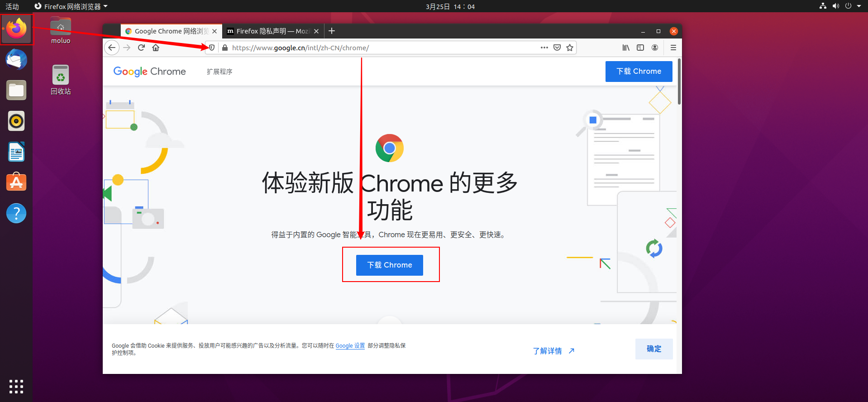Image resolution: width=868 pixels, height=402 pixels.
Task: Save page to Pocket icon
Action: click(x=557, y=48)
